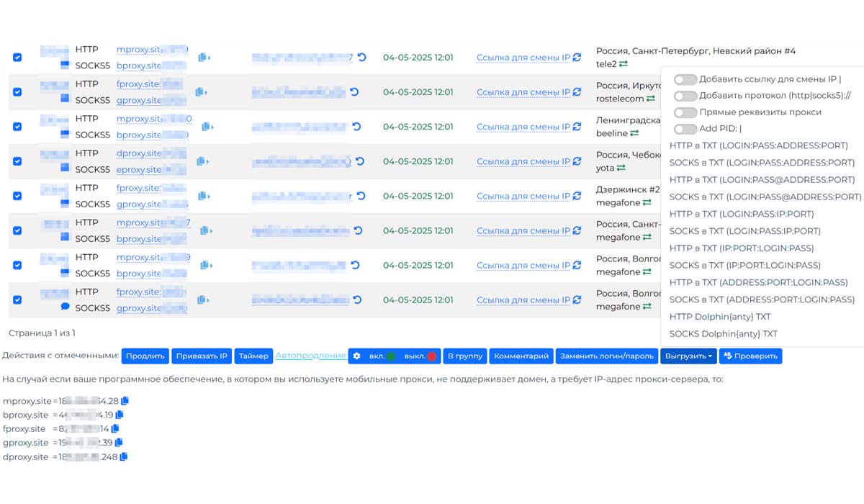Click the swap arrows icon next to rostelecom
Screen dimensions: 864x504
(x=650, y=99)
